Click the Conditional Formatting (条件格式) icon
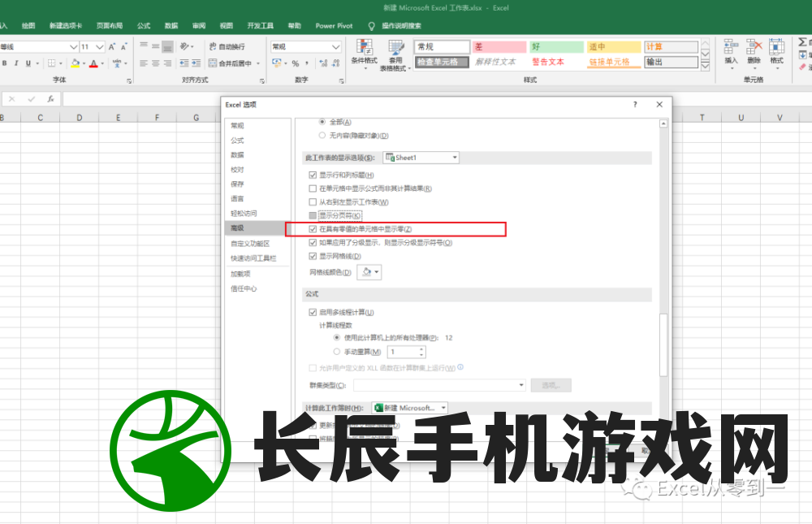 (x=364, y=50)
